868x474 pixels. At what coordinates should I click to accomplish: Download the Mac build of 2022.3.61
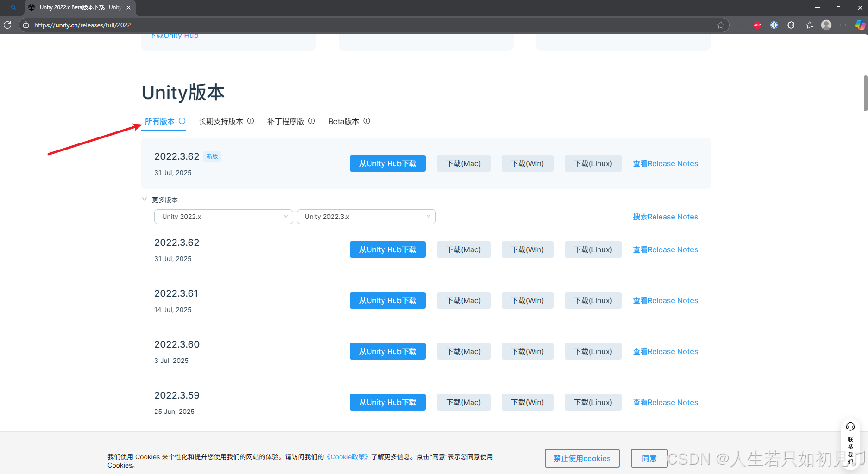464,300
